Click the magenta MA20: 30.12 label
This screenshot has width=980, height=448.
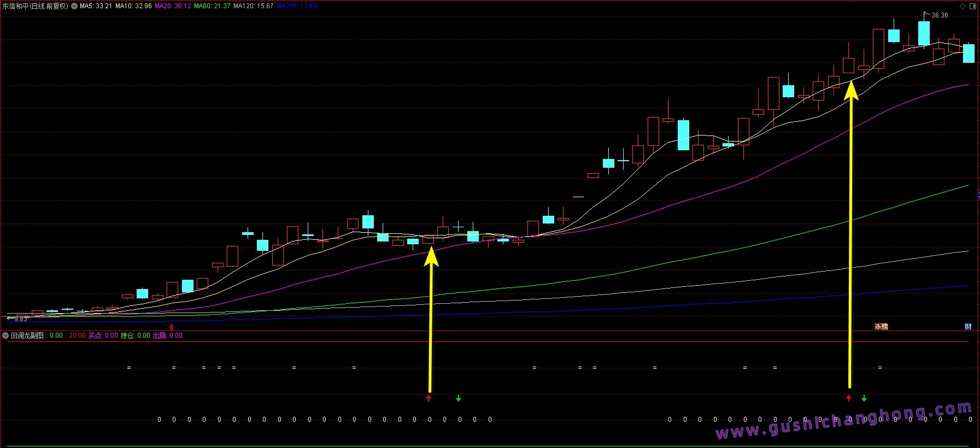pos(173,6)
